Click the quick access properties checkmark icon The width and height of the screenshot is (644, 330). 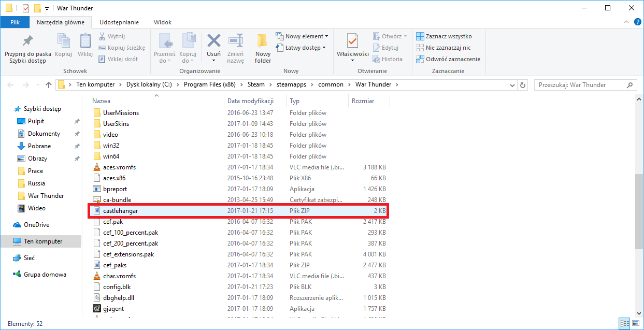(26, 8)
